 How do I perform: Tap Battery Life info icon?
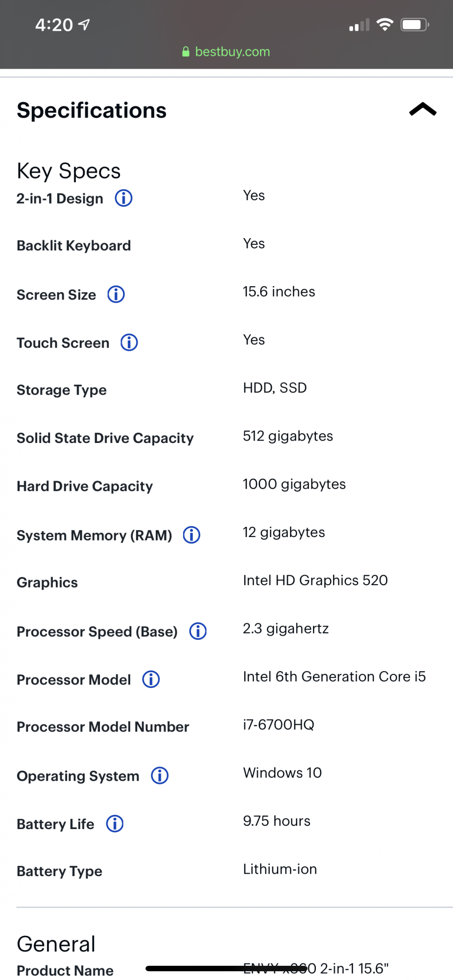click(x=115, y=824)
